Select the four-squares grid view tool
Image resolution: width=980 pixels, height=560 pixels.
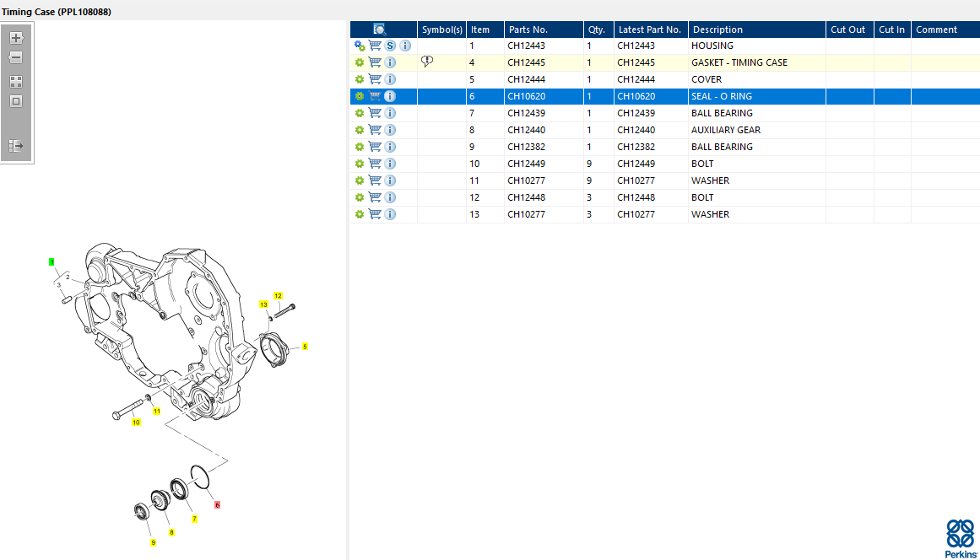pyautogui.click(x=16, y=82)
